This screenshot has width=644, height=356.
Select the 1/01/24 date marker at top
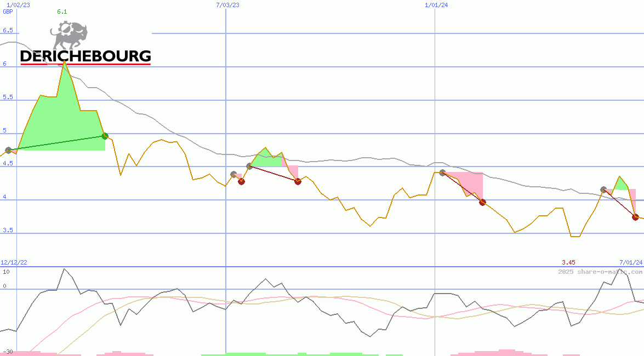(436, 4)
